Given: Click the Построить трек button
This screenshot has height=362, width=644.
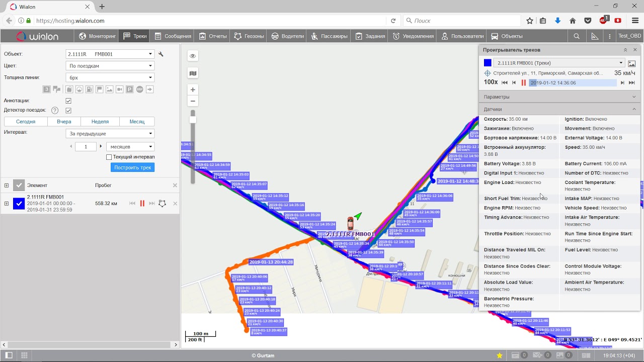Looking at the screenshot, I should [132, 167].
